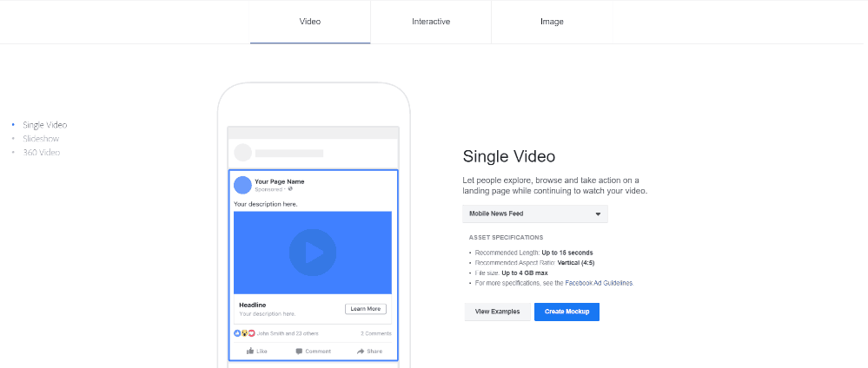Switch to the Video tab

310,22
